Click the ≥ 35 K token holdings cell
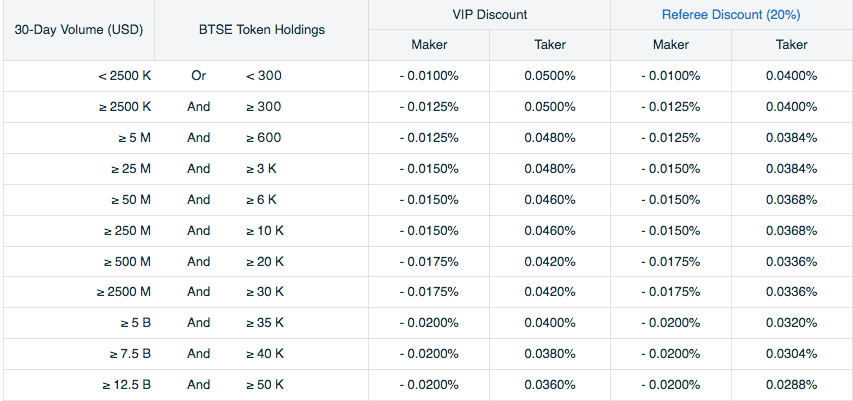 (x=265, y=323)
